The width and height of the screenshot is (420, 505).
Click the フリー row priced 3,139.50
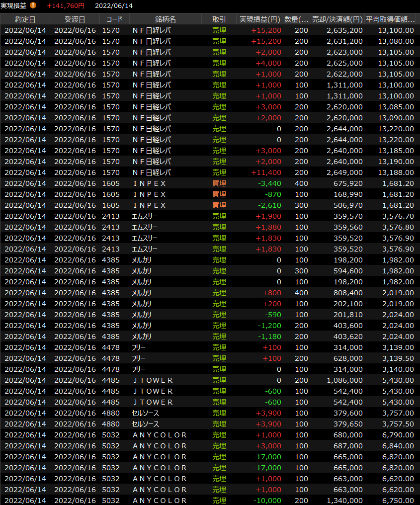point(209,358)
